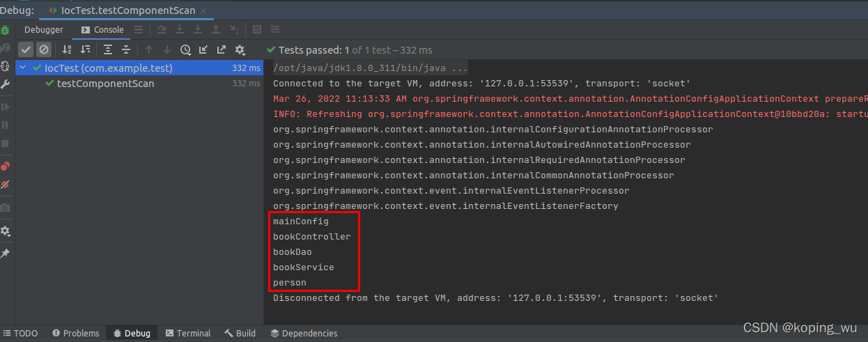Sort tests by duration icon
The height and width of the screenshot is (342, 868).
(85, 49)
